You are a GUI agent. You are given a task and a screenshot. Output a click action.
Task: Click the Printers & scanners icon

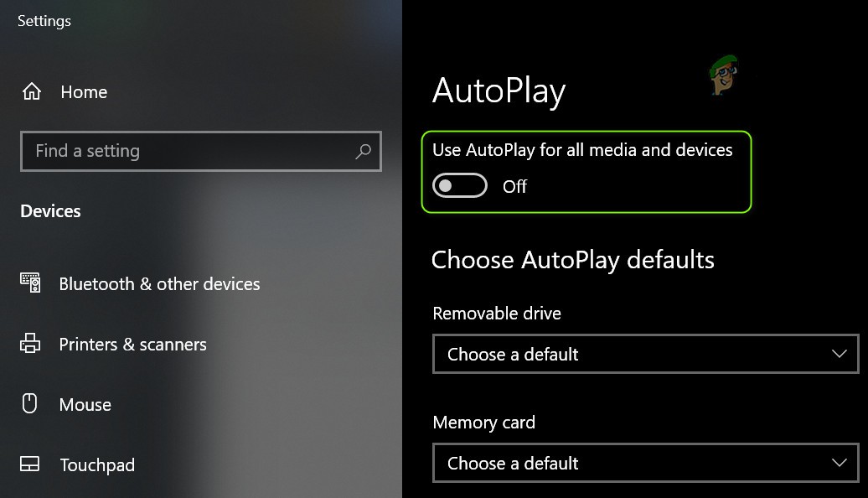(x=32, y=344)
